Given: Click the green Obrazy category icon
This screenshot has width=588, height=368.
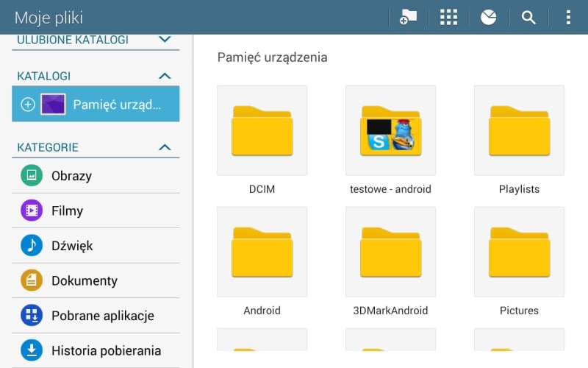Looking at the screenshot, I should pyautogui.click(x=32, y=175).
